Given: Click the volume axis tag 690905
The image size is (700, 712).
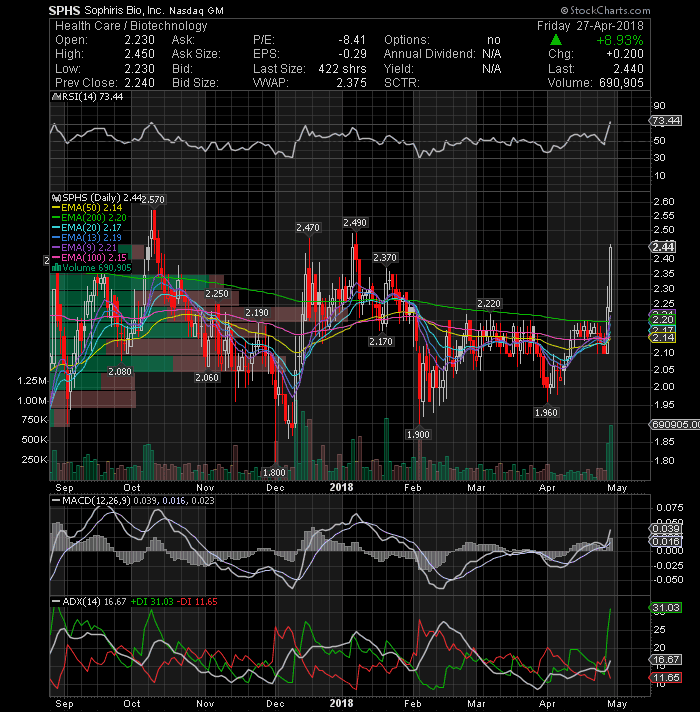Looking at the screenshot, I should (675, 425).
